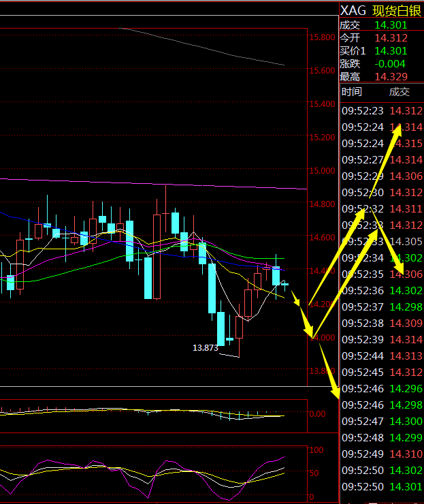Click the 15.400 price axis label
424x504 pixels.
tap(322, 104)
